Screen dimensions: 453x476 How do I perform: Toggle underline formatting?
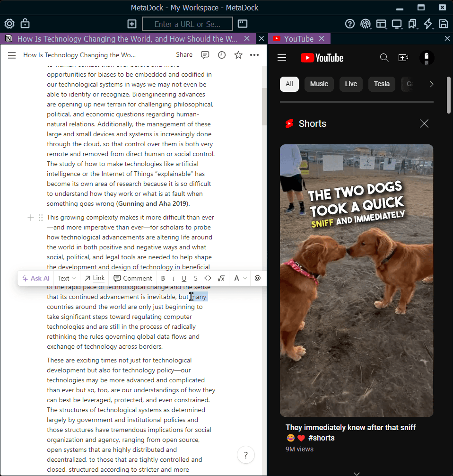click(184, 278)
